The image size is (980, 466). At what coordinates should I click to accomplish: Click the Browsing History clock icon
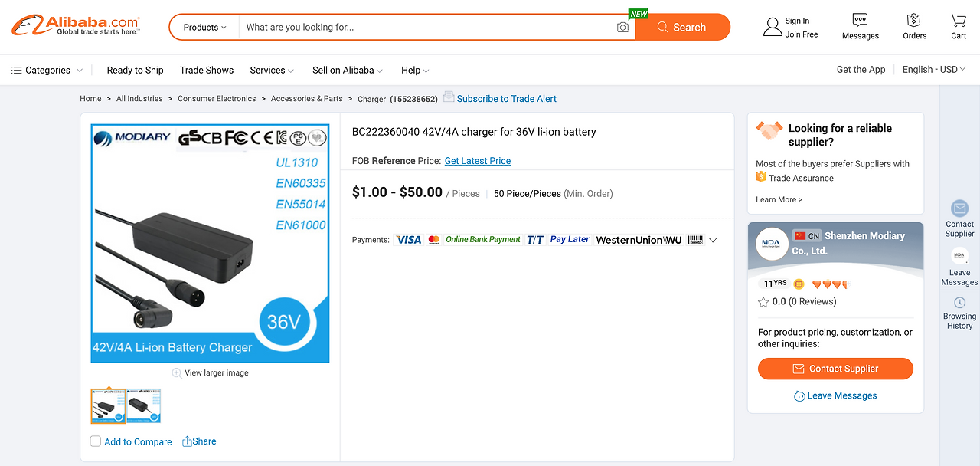pyautogui.click(x=959, y=303)
